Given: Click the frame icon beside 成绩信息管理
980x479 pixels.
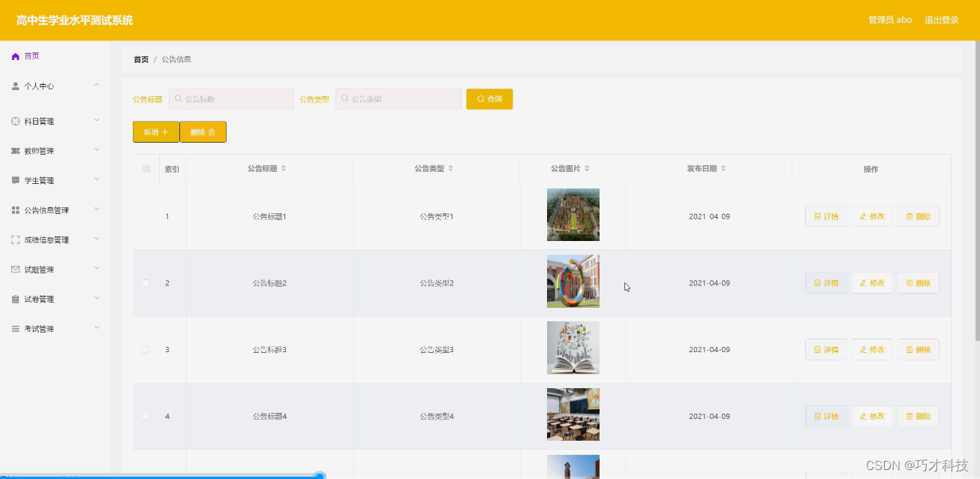Looking at the screenshot, I should point(16,239).
